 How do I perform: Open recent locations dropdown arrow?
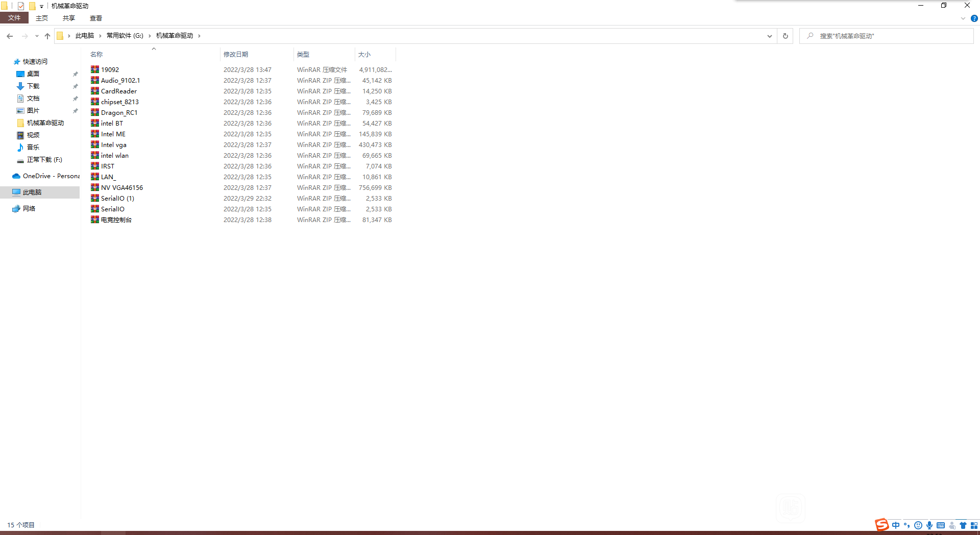[37, 36]
